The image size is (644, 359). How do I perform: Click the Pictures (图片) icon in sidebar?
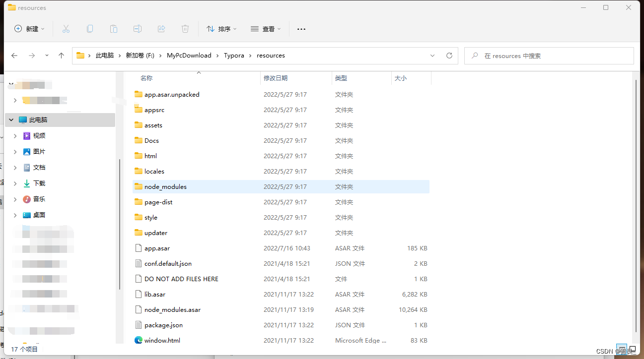27,151
